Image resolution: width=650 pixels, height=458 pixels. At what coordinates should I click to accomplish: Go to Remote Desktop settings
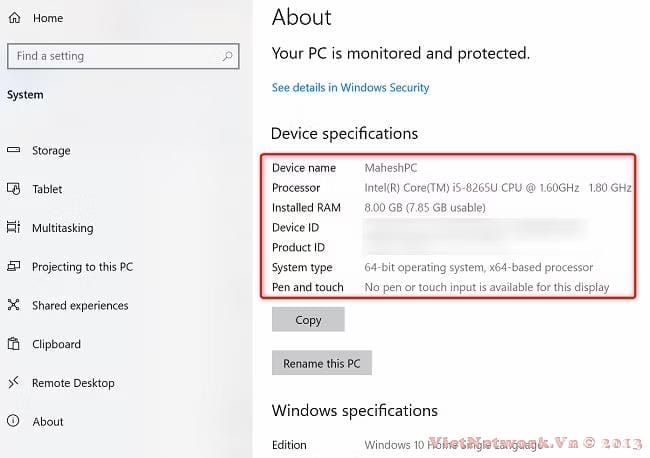73,383
